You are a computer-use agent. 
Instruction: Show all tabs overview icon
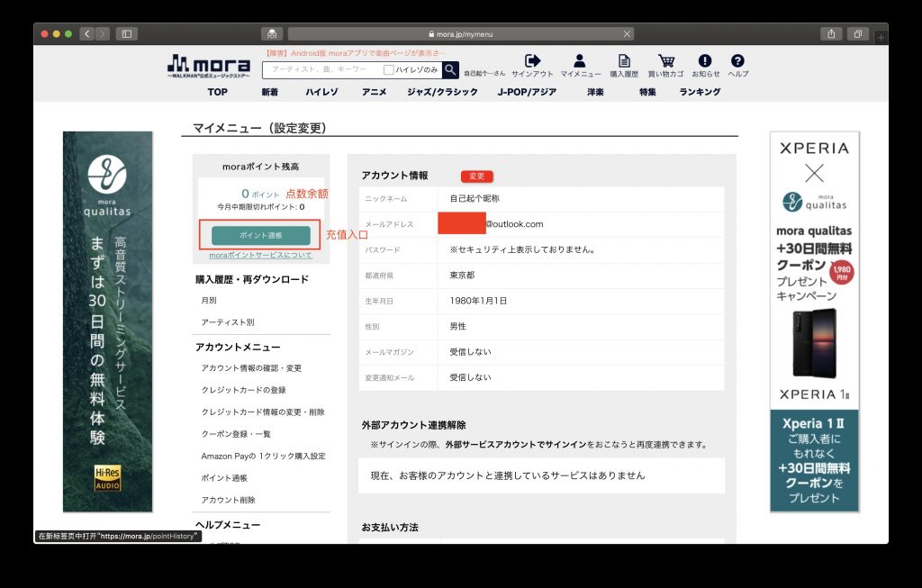(858, 34)
